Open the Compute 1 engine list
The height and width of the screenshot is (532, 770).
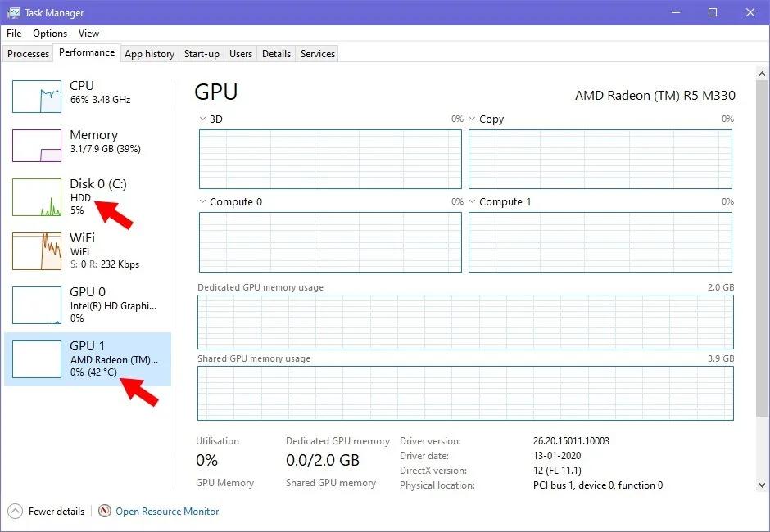pos(472,201)
